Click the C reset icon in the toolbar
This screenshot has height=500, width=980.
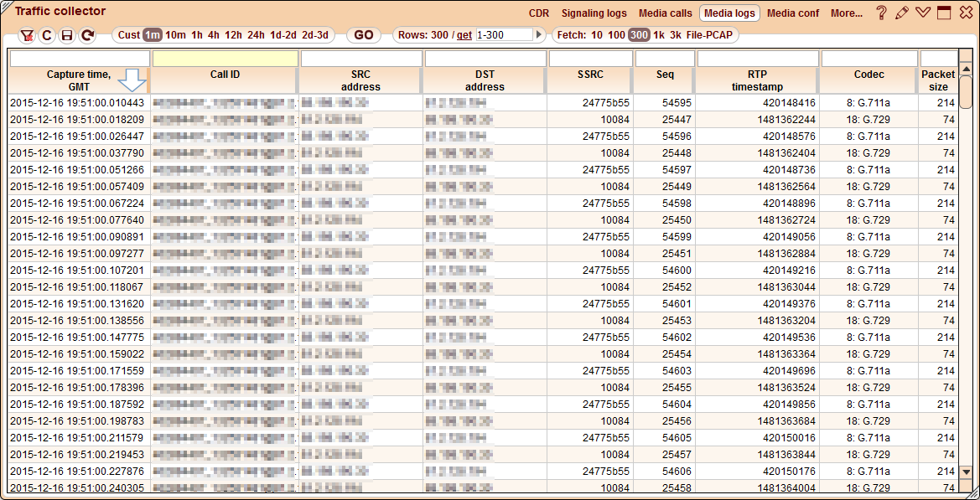tap(47, 35)
